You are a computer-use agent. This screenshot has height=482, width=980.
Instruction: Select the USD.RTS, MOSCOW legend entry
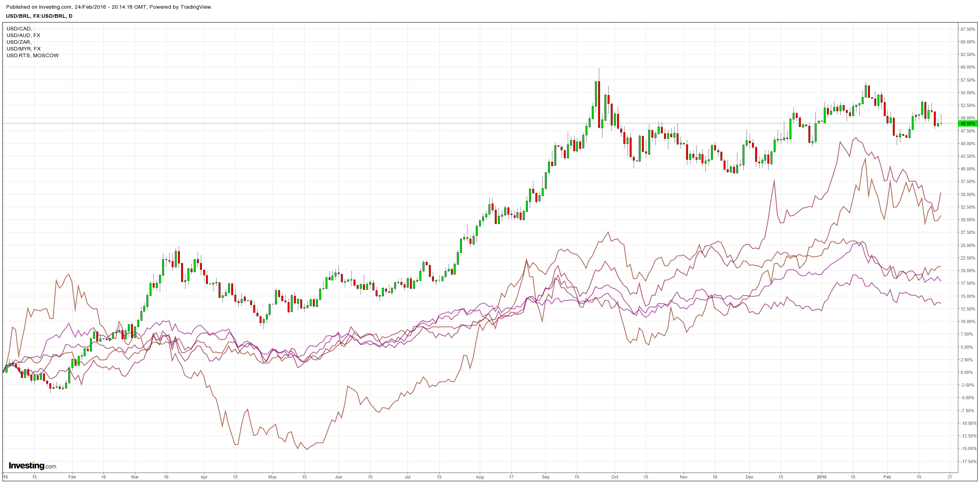click(x=32, y=55)
